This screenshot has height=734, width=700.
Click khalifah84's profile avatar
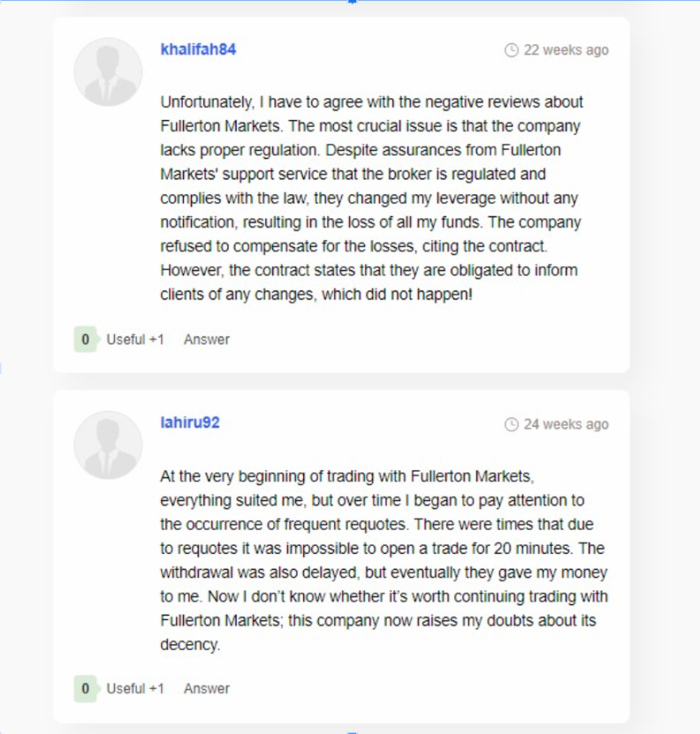tap(108, 72)
